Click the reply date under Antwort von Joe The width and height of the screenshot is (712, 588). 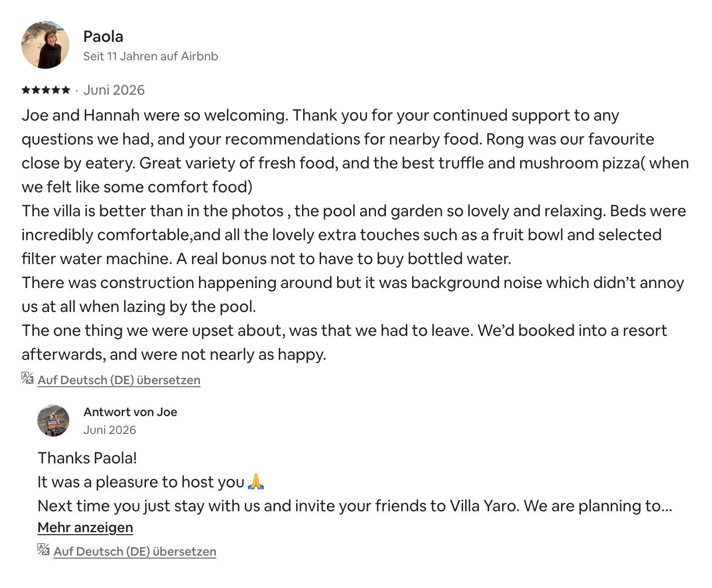tap(110, 430)
